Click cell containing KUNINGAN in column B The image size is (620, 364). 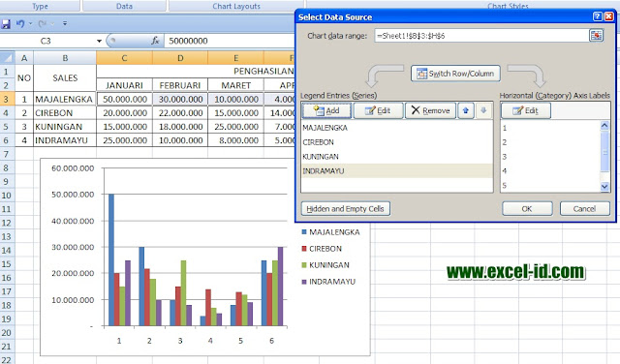tap(65, 127)
